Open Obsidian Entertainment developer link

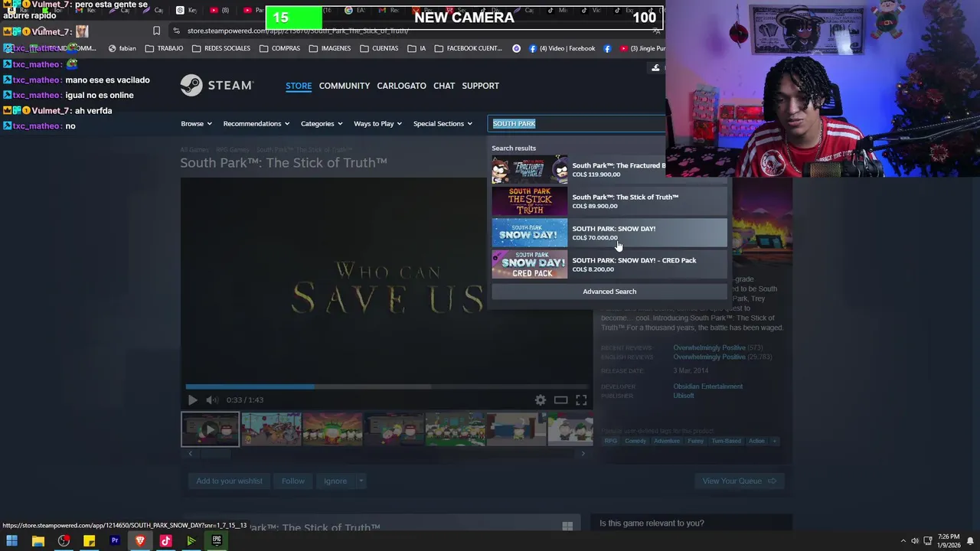coord(708,386)
